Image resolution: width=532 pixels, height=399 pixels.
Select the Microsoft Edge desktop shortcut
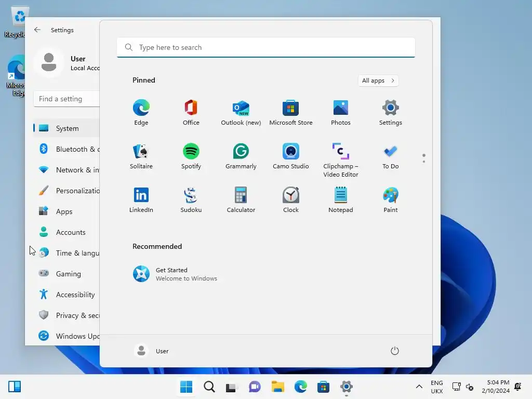pyautogui.click(x=16, y=75)
